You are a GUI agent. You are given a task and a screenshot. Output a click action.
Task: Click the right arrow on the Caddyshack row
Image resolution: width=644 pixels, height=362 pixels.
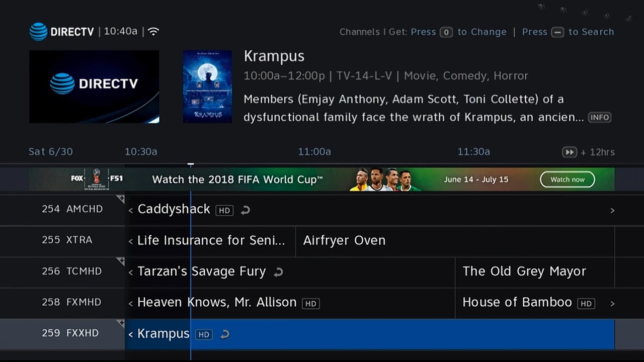point(612,211)
